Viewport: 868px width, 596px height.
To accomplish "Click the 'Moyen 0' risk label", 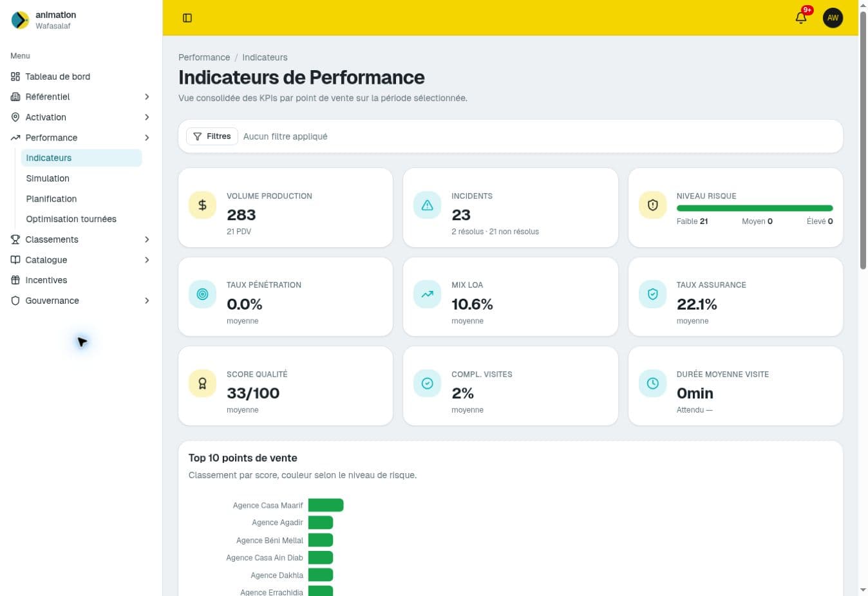I will pos(757,221).
